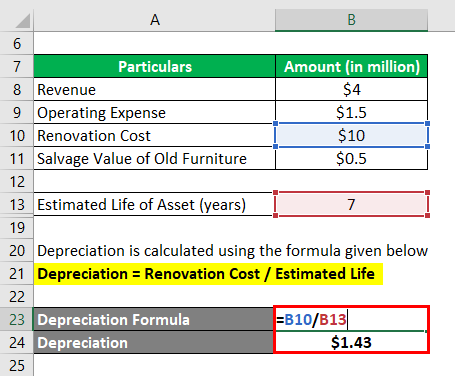Image resolution: width=455 pixels, height=376 pixels.
Task: Click empty cell B12
Action: (351, 181)
